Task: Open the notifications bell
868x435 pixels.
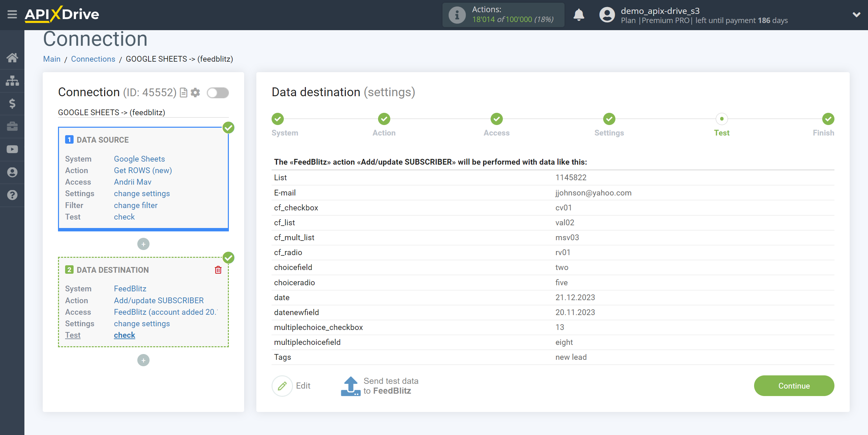Action: pyautogui.click(x=579, y=15)
